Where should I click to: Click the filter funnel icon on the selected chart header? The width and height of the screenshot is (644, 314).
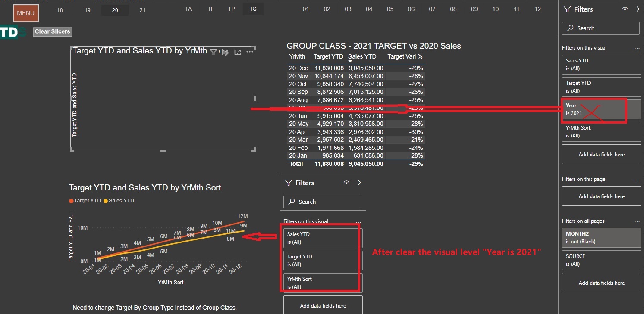[213, 52]
